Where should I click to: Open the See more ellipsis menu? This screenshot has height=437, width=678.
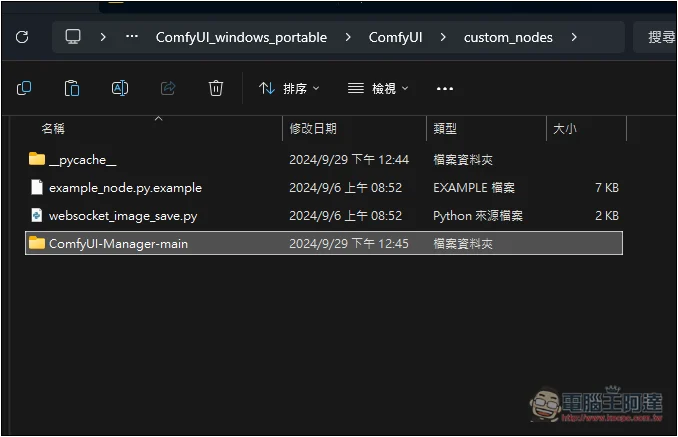(445, 88)
